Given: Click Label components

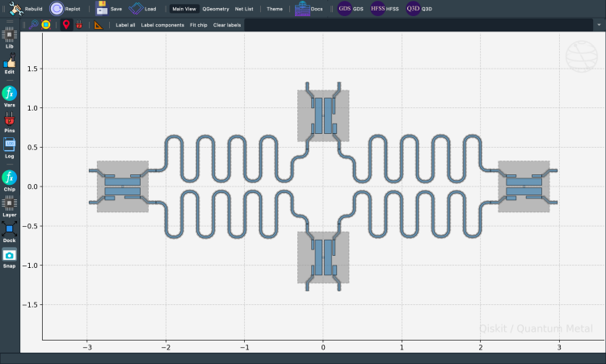Looking at the screenshot, I should [162, 25].
